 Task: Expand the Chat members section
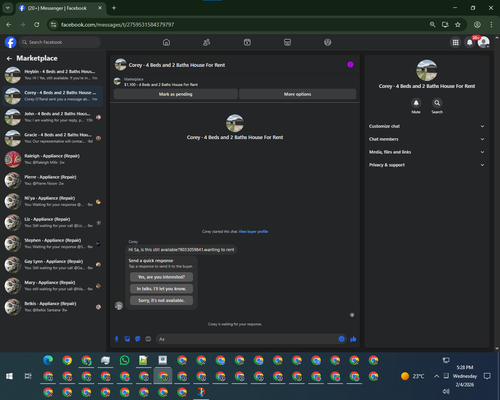426,139
